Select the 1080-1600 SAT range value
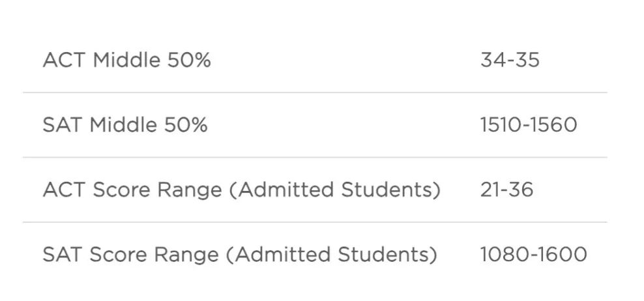 coord(534,255)
